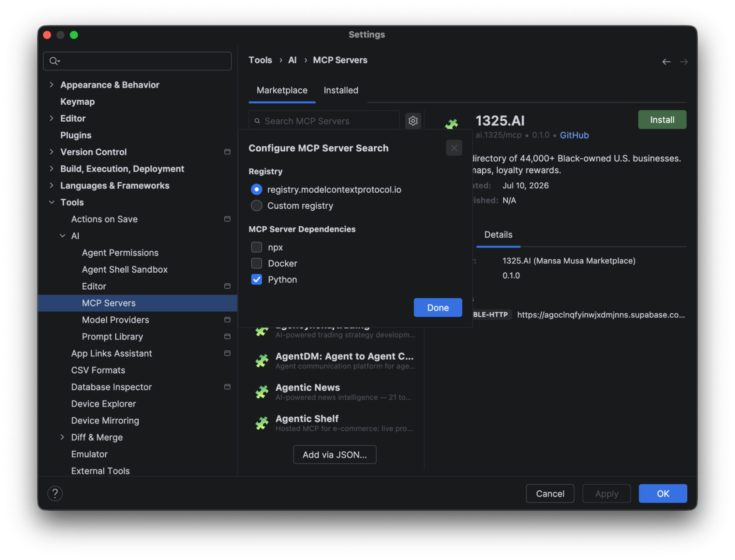735x560 pixels.
Task: Click the App Links Assistant project-level icon
Action: 227,353
